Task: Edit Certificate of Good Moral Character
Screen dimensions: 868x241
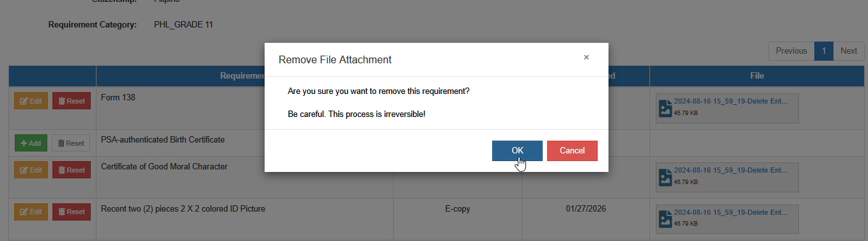Action: click(31, 170)
